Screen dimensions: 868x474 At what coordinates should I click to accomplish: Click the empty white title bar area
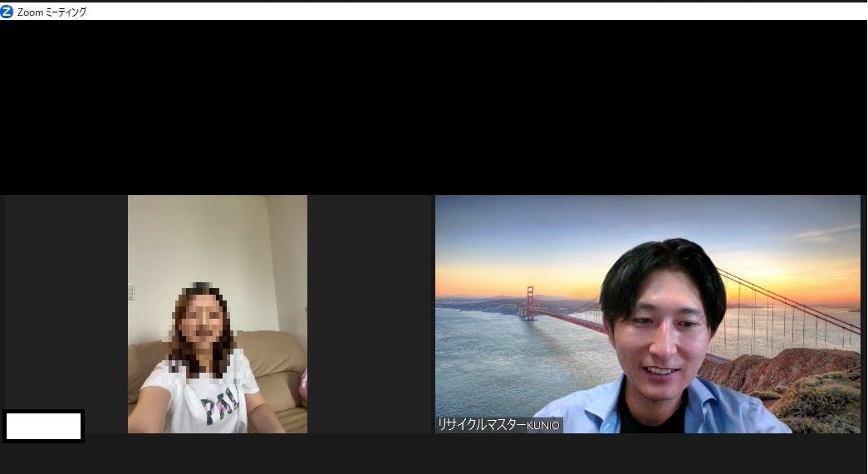[498, 12]
